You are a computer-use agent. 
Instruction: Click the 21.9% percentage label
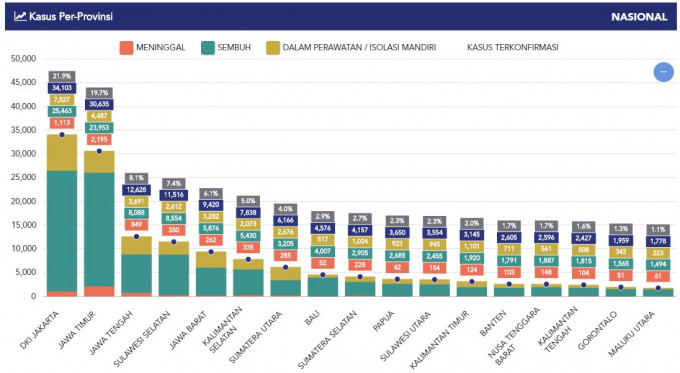point(62,76)
